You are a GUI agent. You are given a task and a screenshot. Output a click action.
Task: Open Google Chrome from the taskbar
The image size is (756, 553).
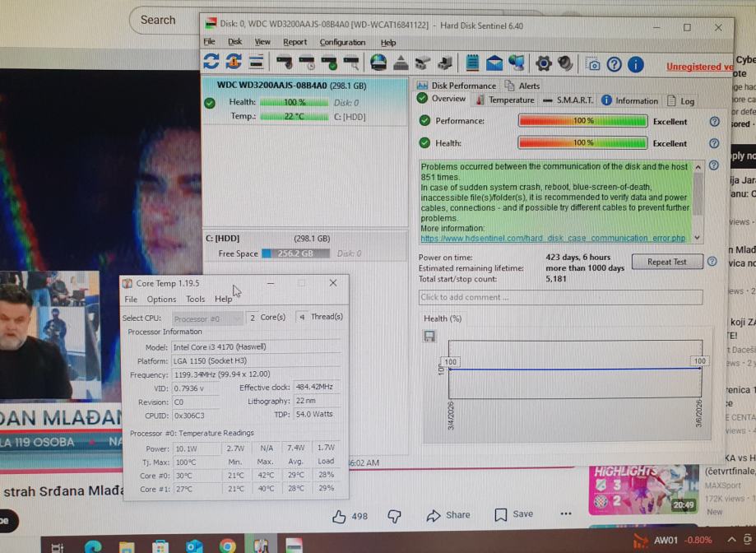pyautogui.click(x=227, y=546)
